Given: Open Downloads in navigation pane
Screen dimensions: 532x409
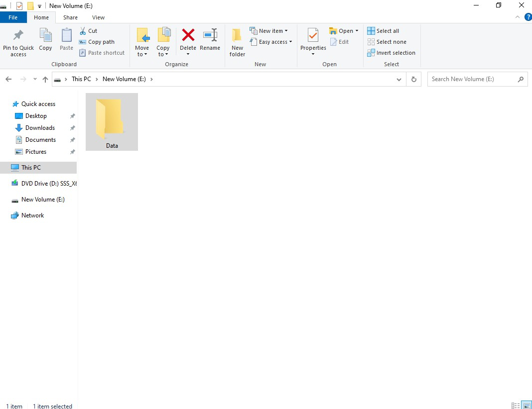Looking at the screenshot, I should [x=40, y=128].
